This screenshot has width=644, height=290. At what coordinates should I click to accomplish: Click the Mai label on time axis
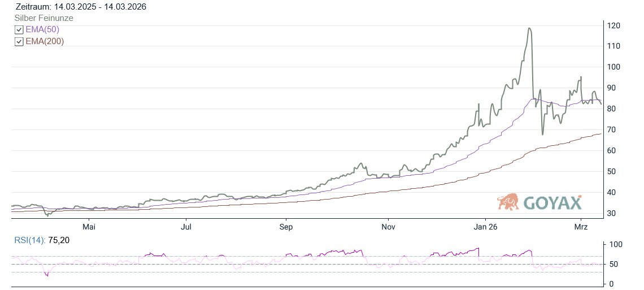pyautogui.click(x=89, y=227)
